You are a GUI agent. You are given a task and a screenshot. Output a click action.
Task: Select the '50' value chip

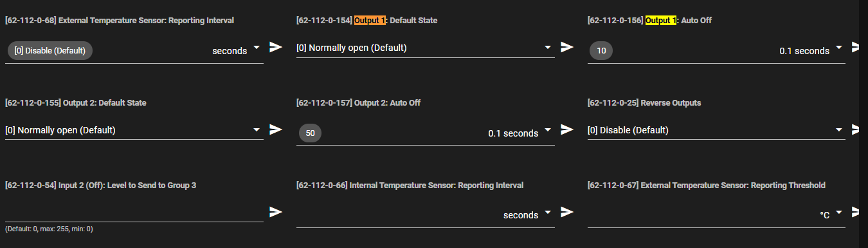pos(311,133)
